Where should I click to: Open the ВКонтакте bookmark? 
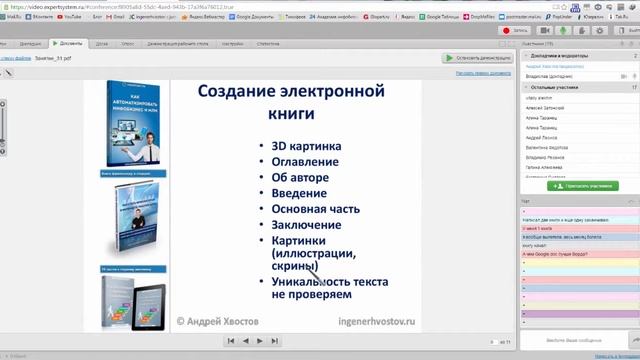(x=39, y=17)
